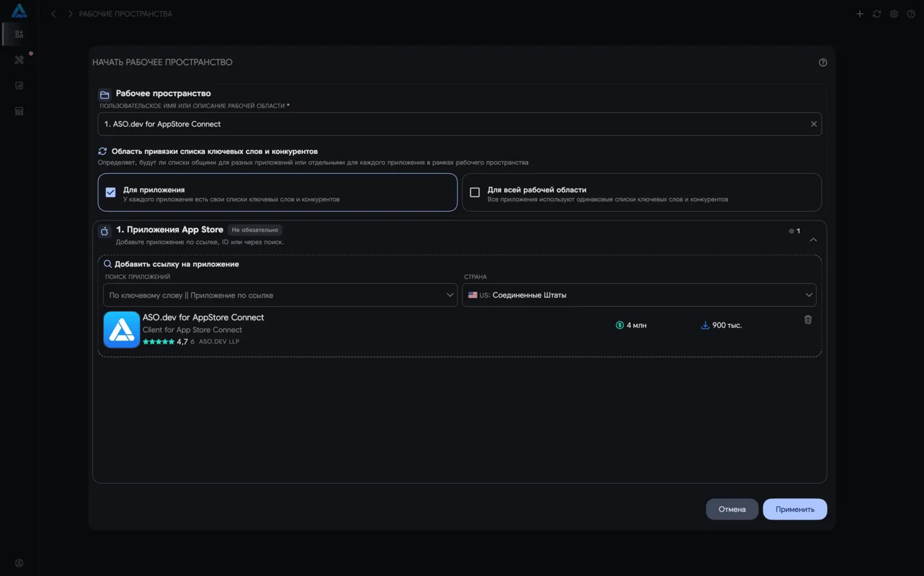Collapse the Приложения App Store section chevron
Screen dimensions: 924x576
click(x=813, y=239)
